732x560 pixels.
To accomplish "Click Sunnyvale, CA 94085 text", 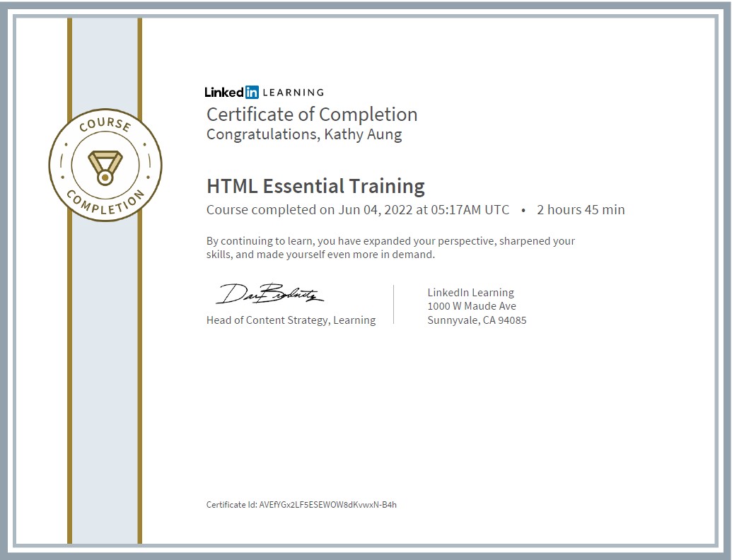I will point(477,320).
